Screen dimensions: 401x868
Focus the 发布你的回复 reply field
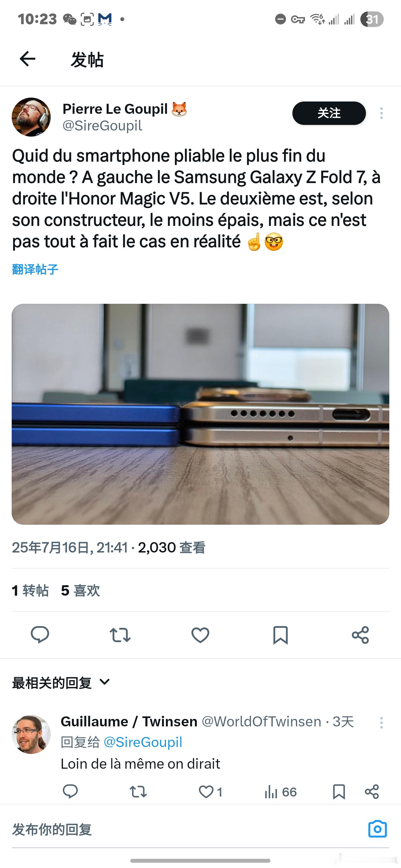click(189, 829)
